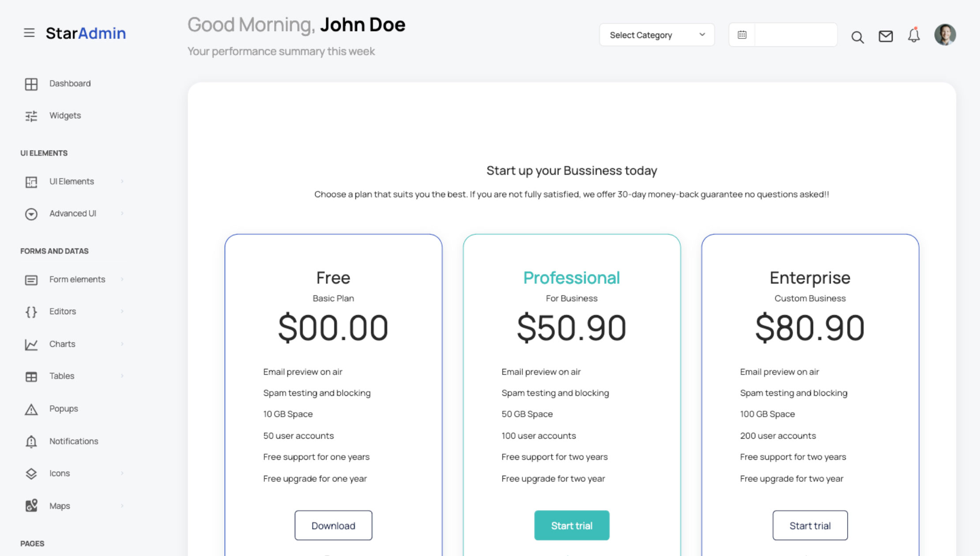Click the Popups warning triangle icon

(31, 409)
